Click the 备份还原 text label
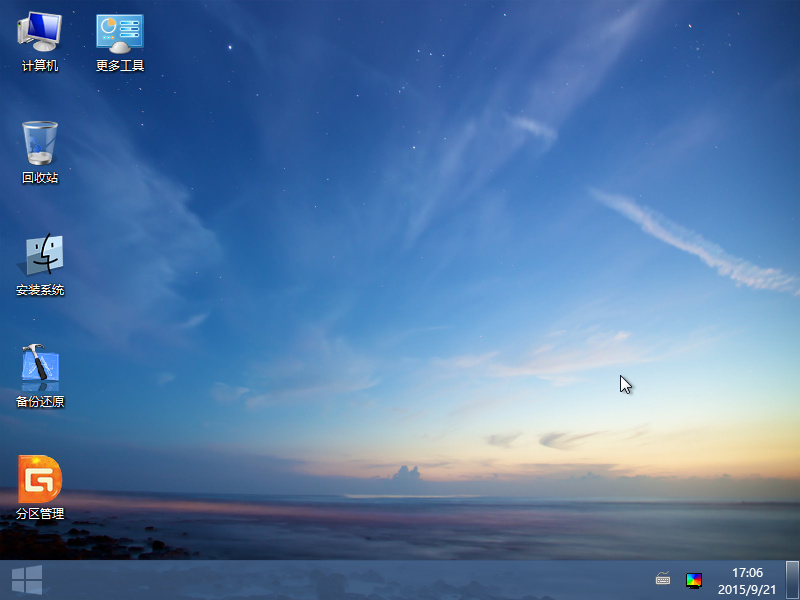The width and height of the screenshot is (800, 600). click(x=40, y=402)
